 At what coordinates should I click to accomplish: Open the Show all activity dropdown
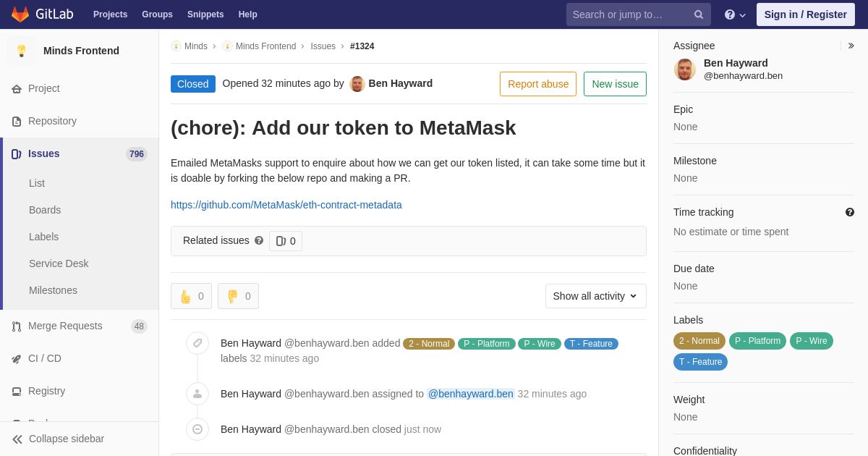pos(595,296)
